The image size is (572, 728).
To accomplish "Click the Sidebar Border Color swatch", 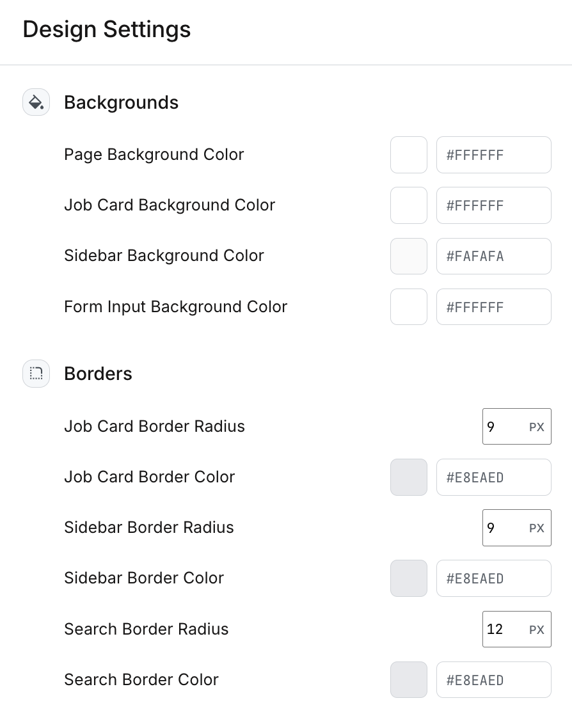I will click(x=409, y=578).
